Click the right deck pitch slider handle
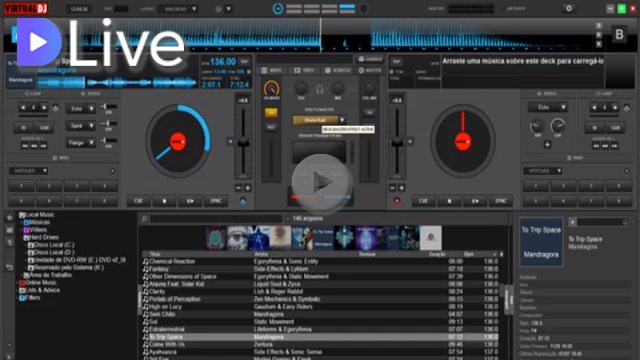This screenshot has width=640, height=360. 397,143
